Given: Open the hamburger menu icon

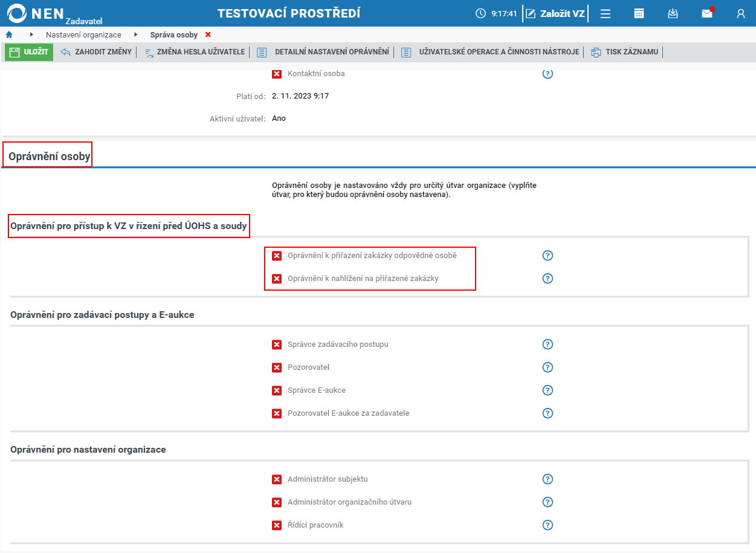Looking at the screenshot, I should (605, 13).
